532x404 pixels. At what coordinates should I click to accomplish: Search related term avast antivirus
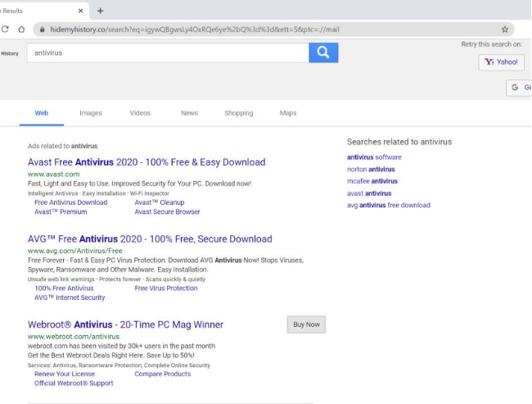[369, 193]
